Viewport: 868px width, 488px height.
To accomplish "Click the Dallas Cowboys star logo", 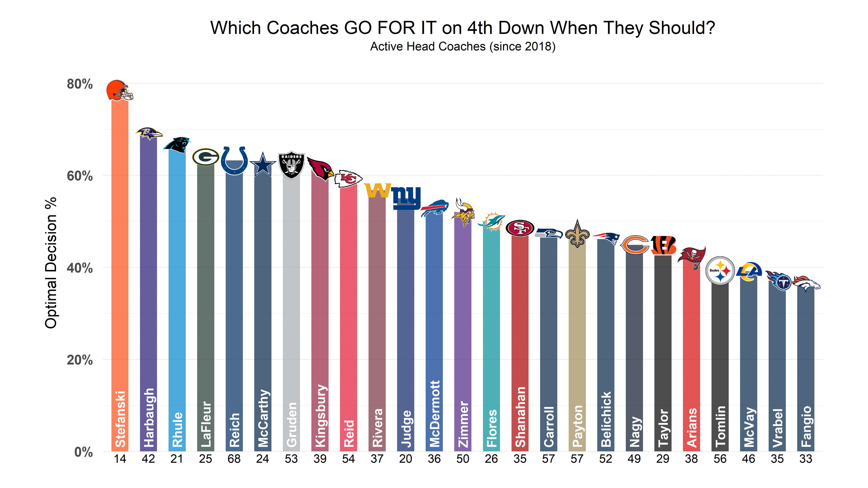I will 263,165.
